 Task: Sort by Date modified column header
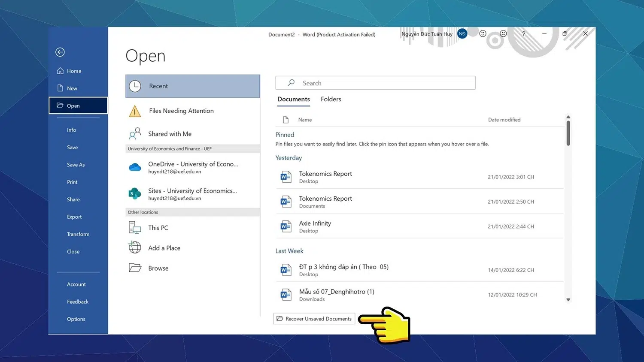pos(504,120)
